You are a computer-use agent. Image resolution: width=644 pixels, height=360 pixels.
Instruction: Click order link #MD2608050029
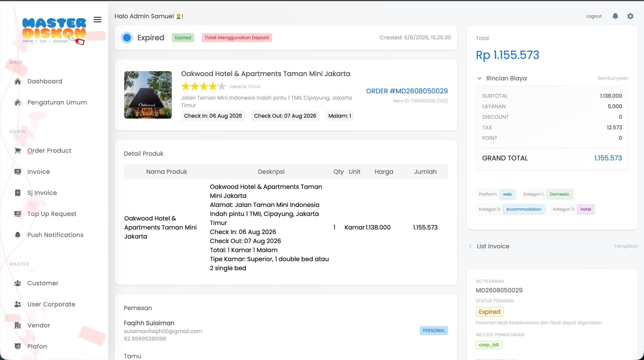click(407, 91)
